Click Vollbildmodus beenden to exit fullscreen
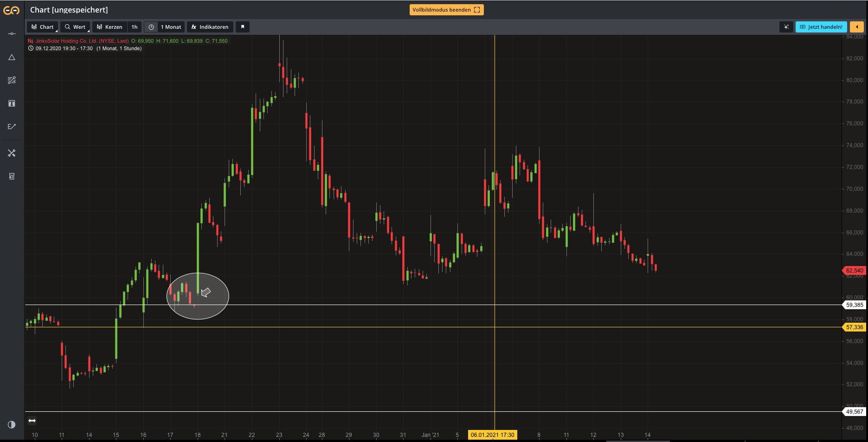Image resolution: width=868 pixels, height=442 pixels. 446,10
